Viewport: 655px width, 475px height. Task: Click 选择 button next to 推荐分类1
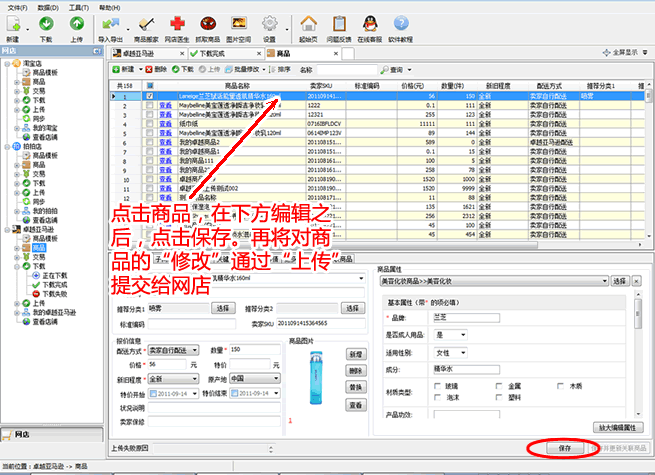point(223,308)
